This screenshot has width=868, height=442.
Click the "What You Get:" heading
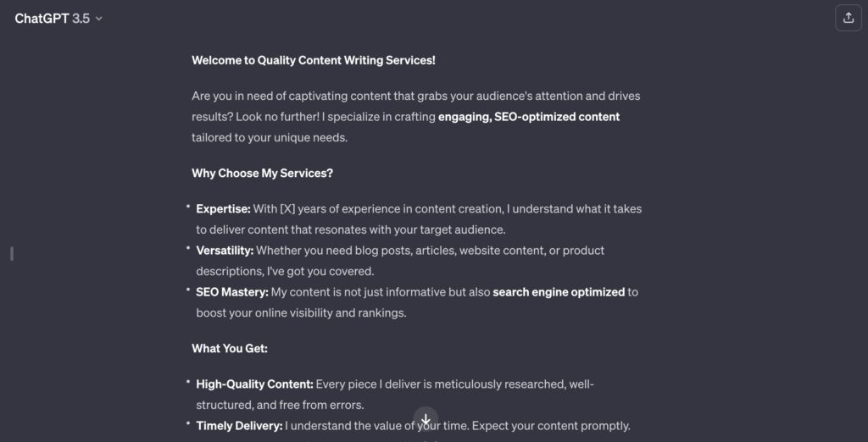tap(230, 348)
